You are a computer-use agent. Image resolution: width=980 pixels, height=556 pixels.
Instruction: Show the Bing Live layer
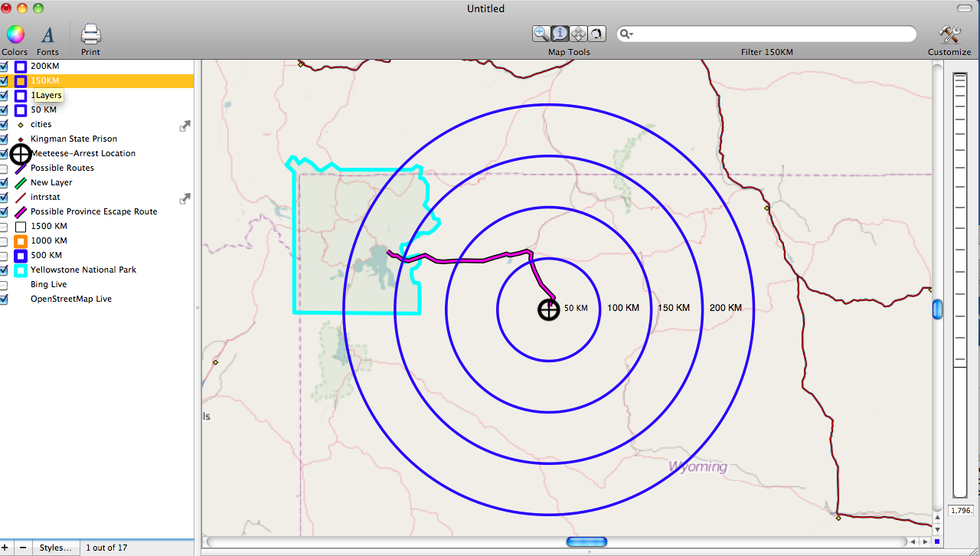pos(4,285)
